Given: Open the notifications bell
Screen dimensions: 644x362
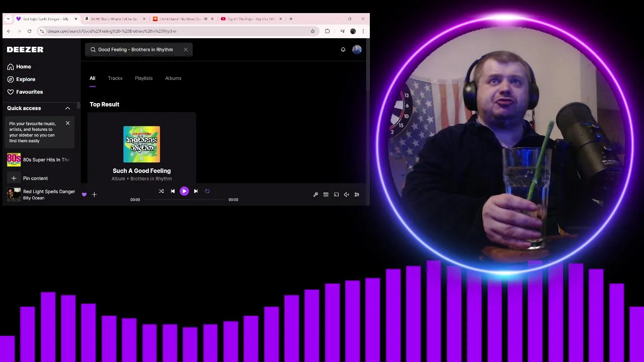Looking at the screenshot, I should [343, 49].
